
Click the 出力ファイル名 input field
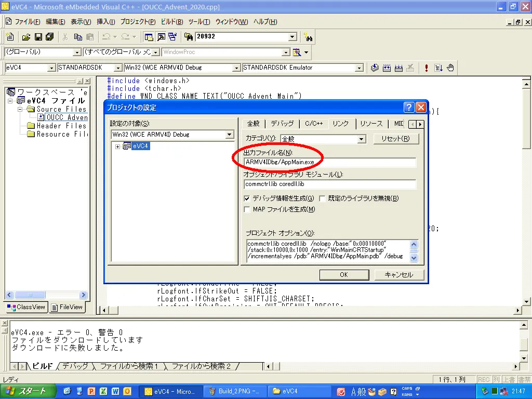tap(330, 162)
